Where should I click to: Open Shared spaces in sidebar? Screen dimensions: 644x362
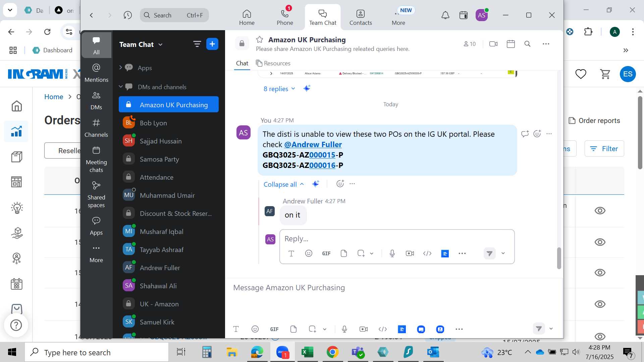point(96,194)
